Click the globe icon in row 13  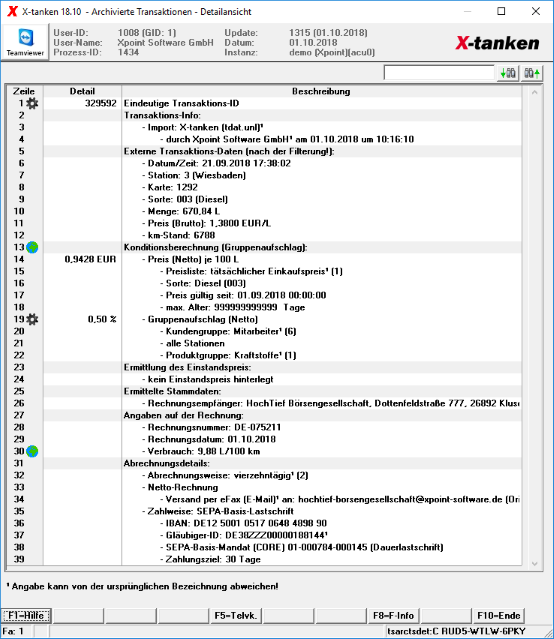coord(32,247)
